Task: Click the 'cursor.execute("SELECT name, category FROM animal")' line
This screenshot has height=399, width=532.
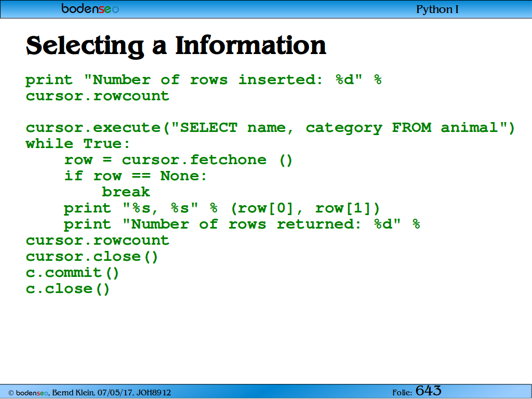Action: coord(270,128)
